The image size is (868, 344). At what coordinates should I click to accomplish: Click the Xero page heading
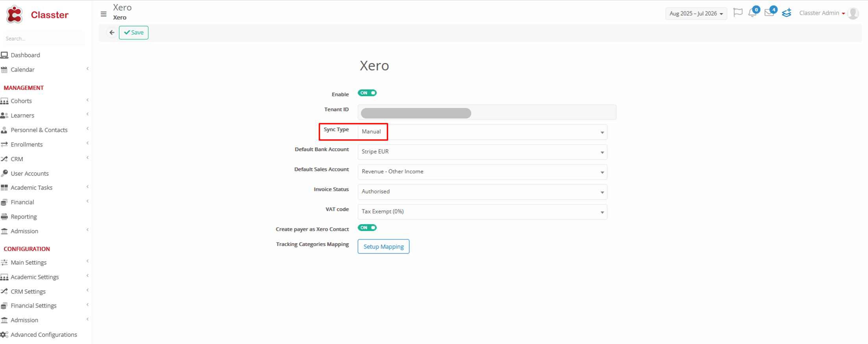click(x=374, y=65)
